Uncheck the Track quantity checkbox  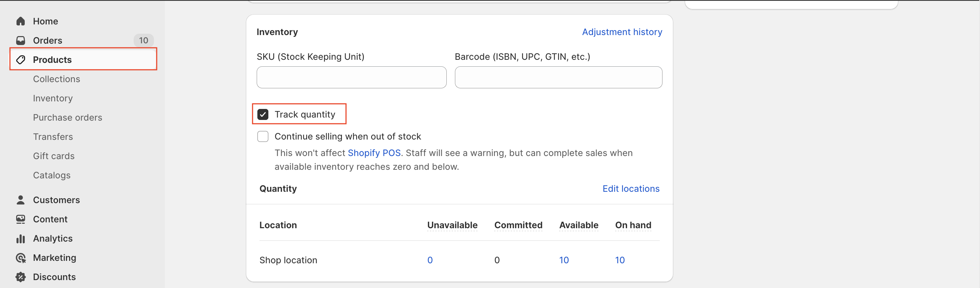263,114
